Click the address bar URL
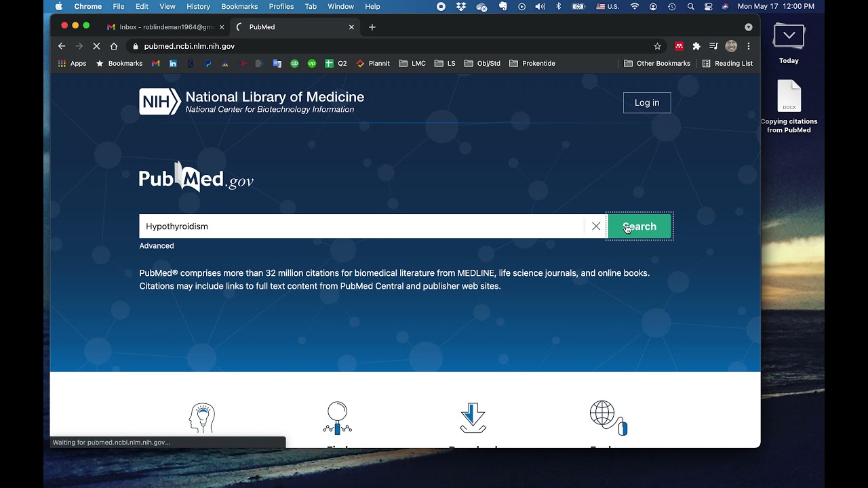 [189, 46]
